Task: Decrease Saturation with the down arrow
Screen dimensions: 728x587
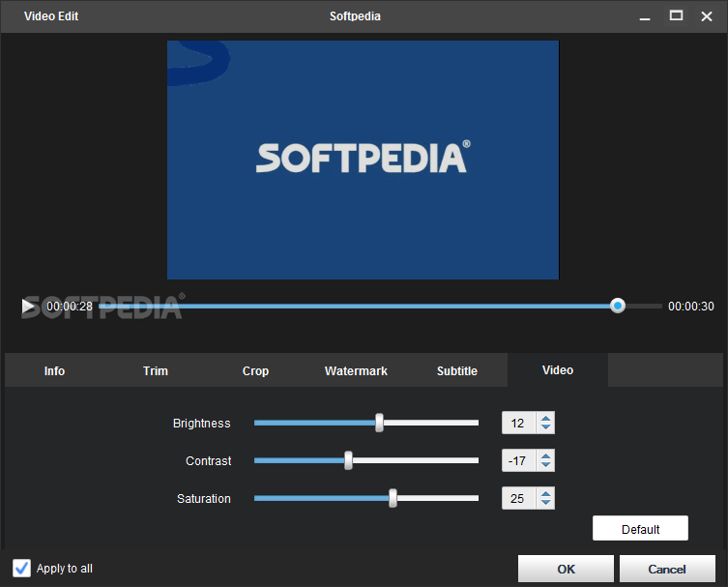Action: pos(545,503)
